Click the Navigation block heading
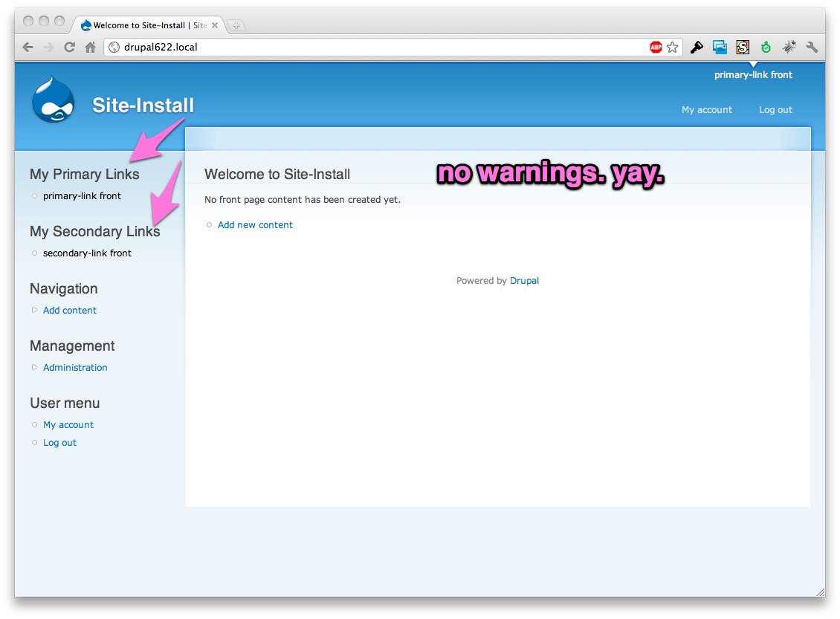 pyautogui.click(x=64, y=289)
